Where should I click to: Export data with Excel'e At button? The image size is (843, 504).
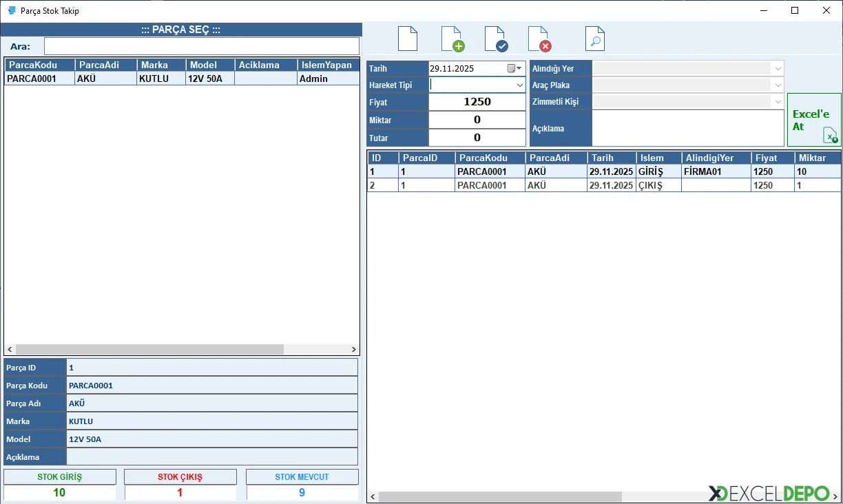tap(814, 120)
